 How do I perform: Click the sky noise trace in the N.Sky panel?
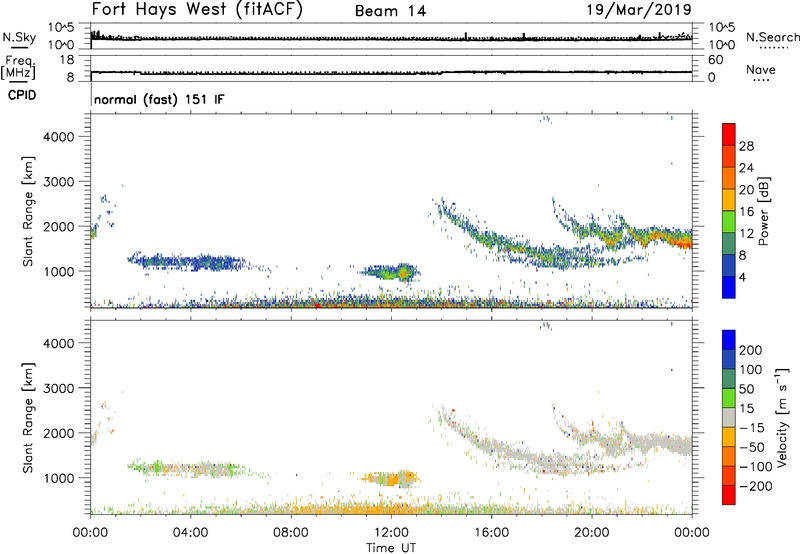pos(391,38)
